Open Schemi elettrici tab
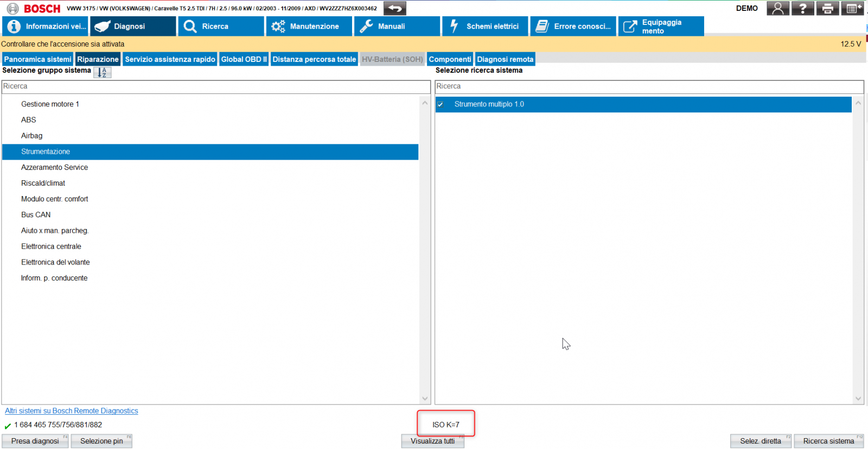This screenshot has height=449, width=868. pos(485,26)
